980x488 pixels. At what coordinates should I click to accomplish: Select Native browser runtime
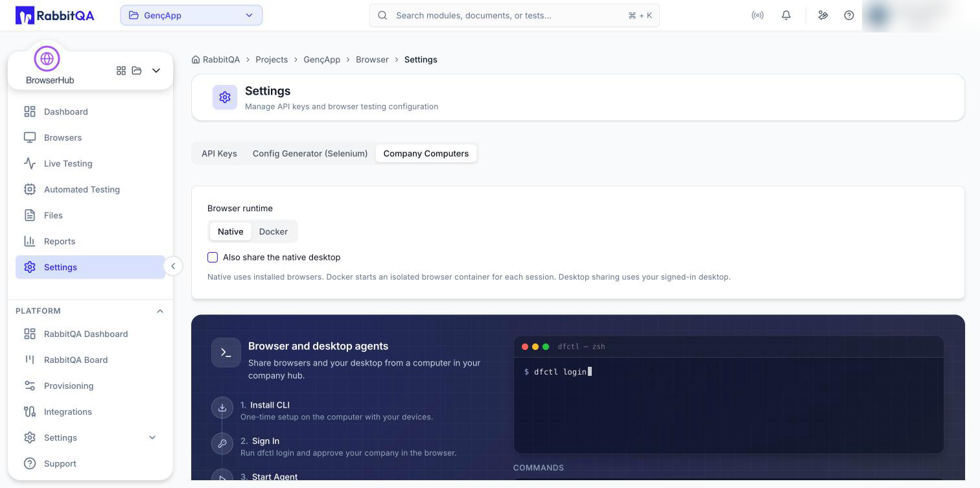point(231,231)
